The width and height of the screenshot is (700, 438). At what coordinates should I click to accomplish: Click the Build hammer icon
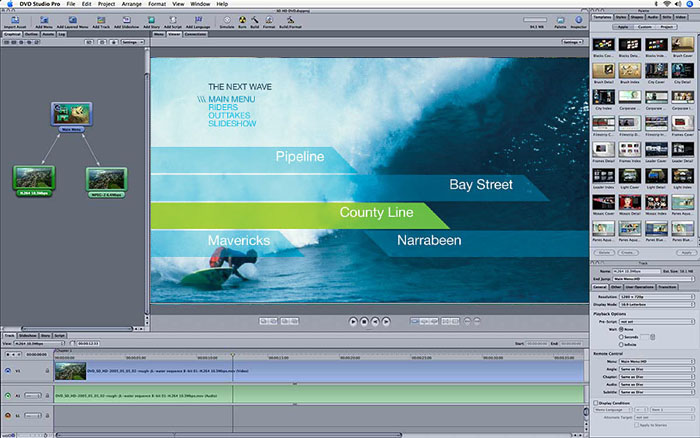(254, 20)
